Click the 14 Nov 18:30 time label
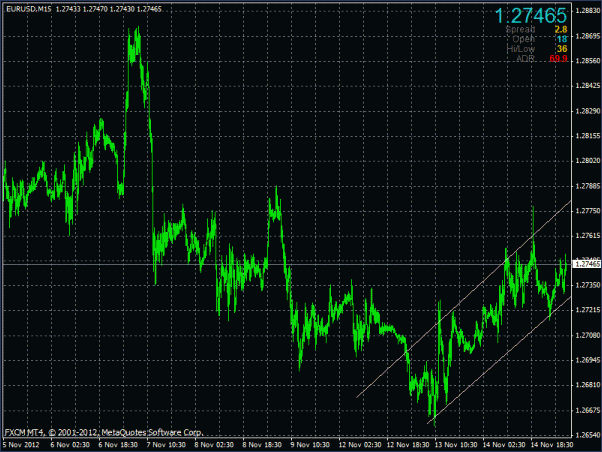Screen dimensions: 602x452 coord(552,445)
